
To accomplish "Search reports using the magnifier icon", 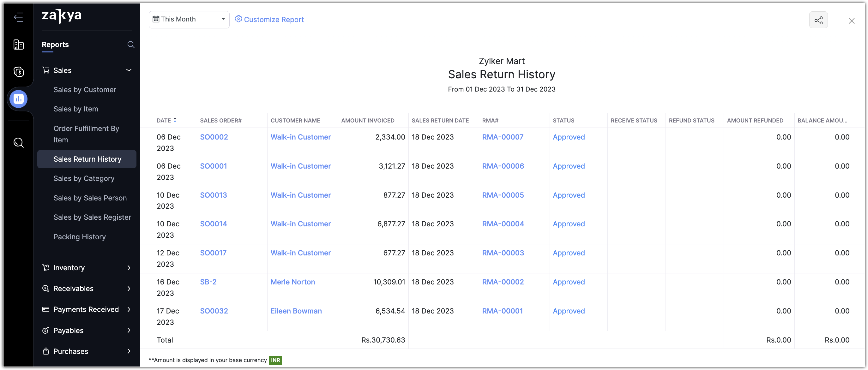I will [131, 45].
